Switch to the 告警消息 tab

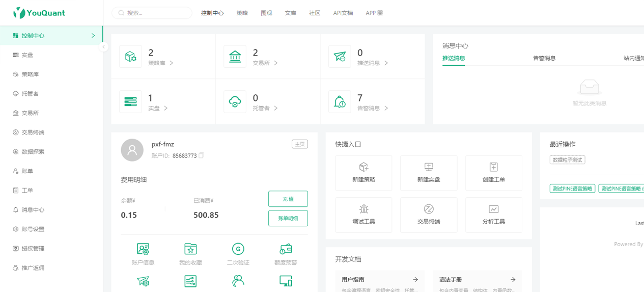tap(544, 58)
